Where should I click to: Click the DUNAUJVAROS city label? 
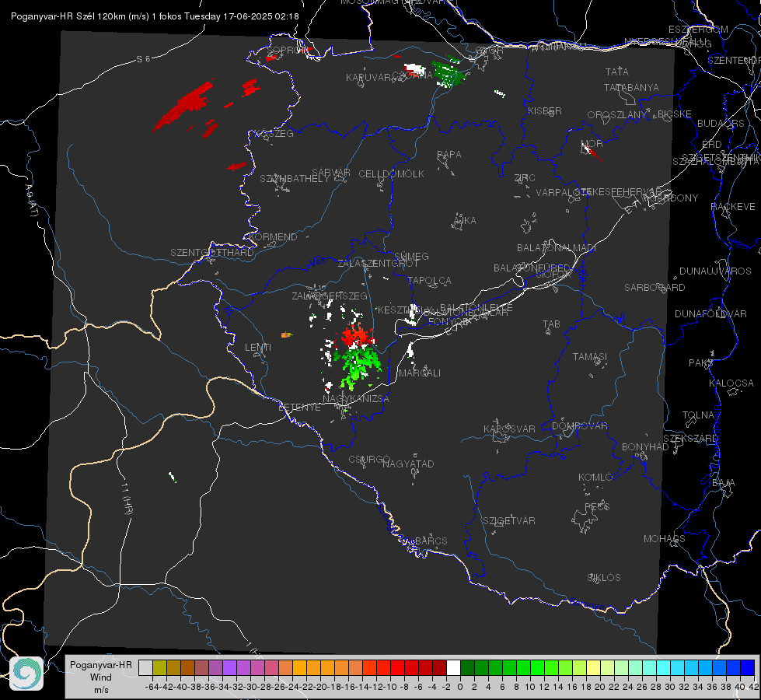[715, 271]
